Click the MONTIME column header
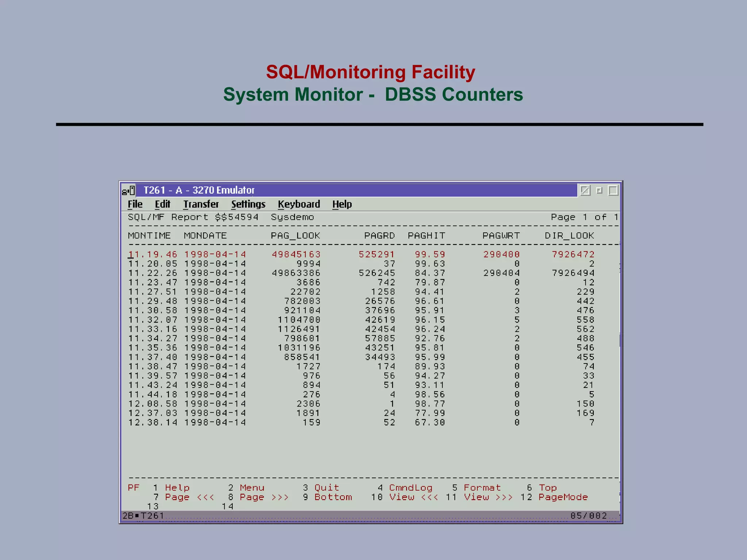The width and height of the screenshot is (747, 560). pos(149,236)
